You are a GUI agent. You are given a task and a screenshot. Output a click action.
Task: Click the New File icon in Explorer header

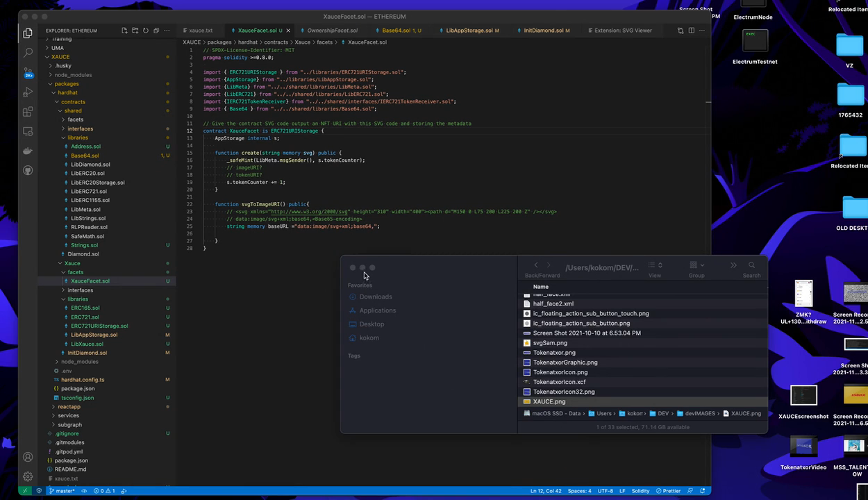124,31
